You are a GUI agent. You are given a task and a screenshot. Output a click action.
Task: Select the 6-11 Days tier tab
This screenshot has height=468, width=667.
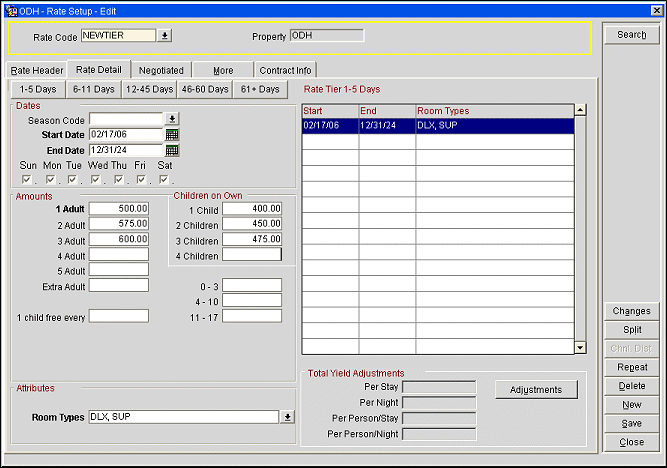point(93,89)
